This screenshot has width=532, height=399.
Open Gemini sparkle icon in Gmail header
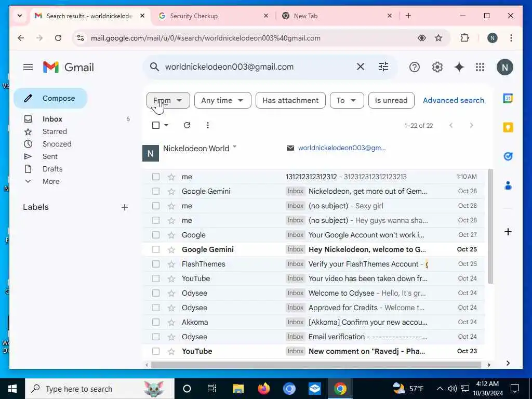coord(459,67)
